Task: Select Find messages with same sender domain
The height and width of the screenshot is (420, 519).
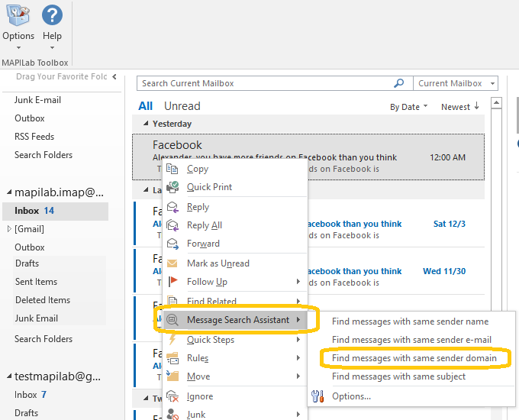Action: tap(414, 358)
